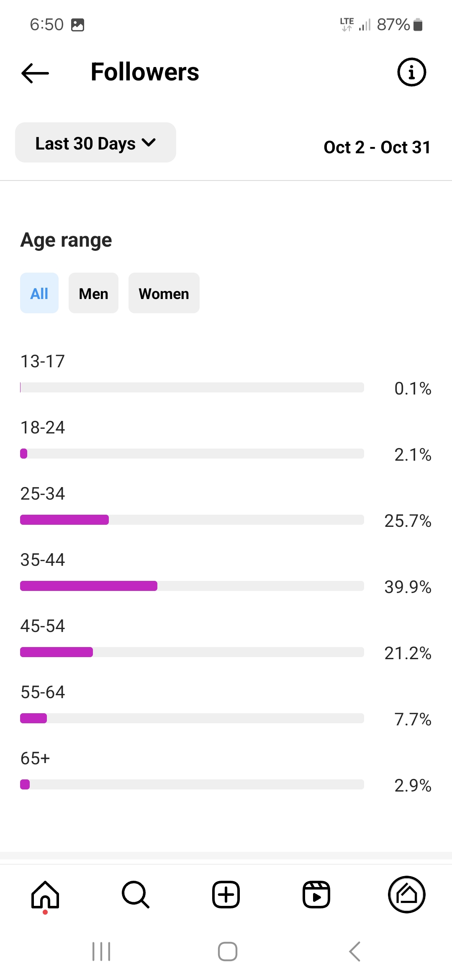452x980 pixels.
Task: Open the Reels icon
Action: (x=316, y=895)
